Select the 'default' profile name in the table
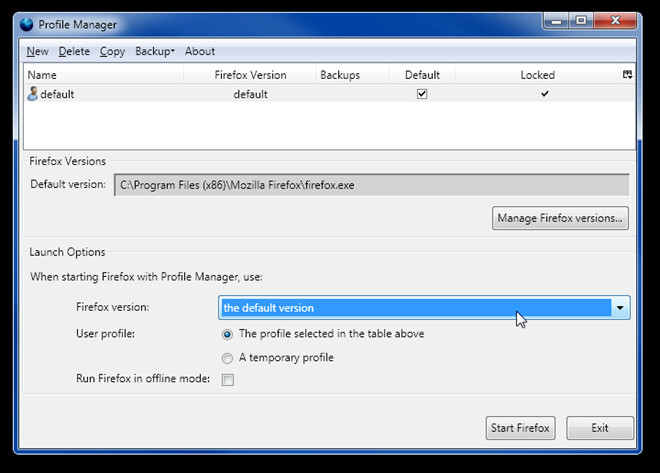 (x=57, y=94)
